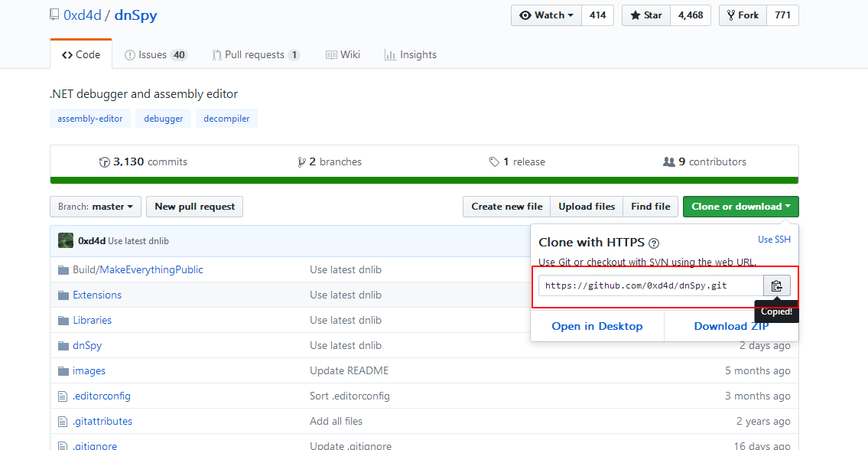Screen dimensions: 868x450
Task: Click Open in Desktop
Action: [597, 327]
